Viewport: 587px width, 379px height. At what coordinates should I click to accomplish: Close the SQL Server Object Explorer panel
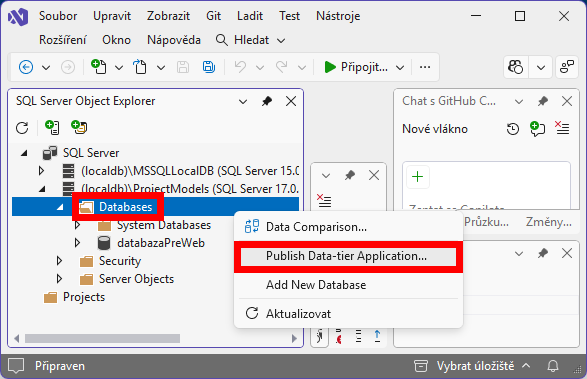(291, 101)
